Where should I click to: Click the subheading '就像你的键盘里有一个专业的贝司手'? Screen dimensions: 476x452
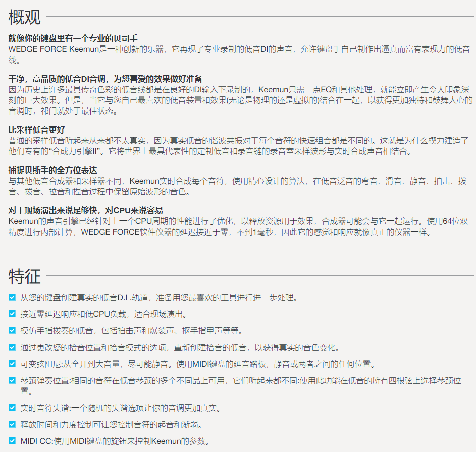73,38
